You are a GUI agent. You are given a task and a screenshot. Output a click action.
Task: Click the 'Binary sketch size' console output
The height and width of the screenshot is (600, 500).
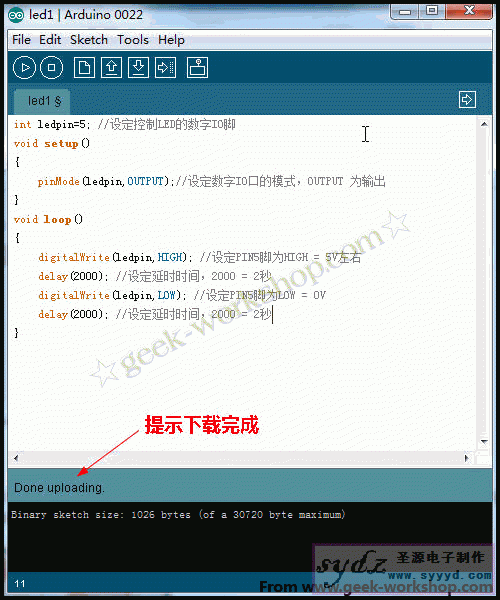pyautogui.click(x=178, y=515)
